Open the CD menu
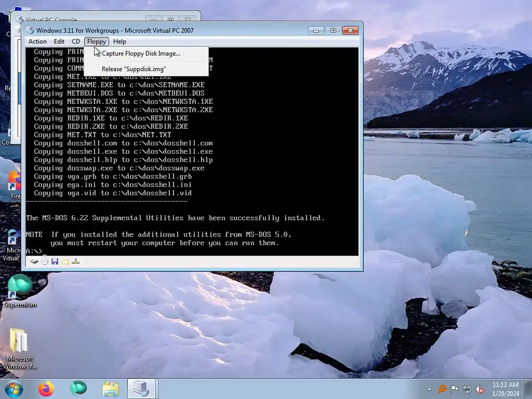532x399 pixels. 76,42
